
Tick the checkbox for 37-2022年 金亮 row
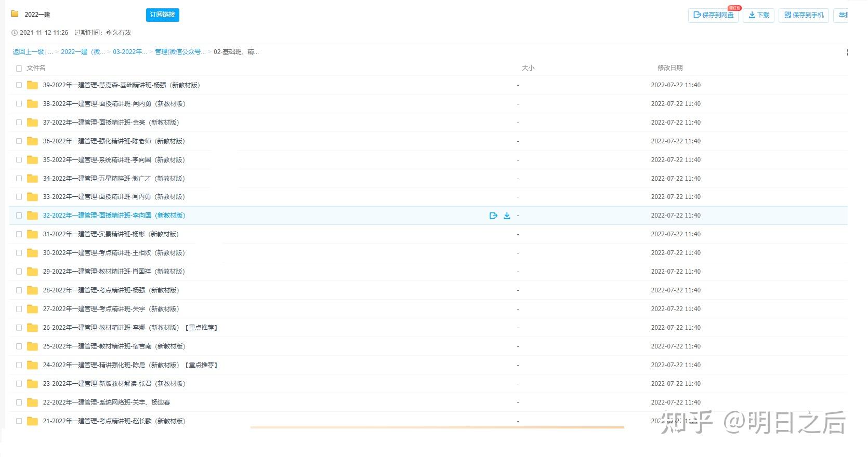tap(19, 123)
